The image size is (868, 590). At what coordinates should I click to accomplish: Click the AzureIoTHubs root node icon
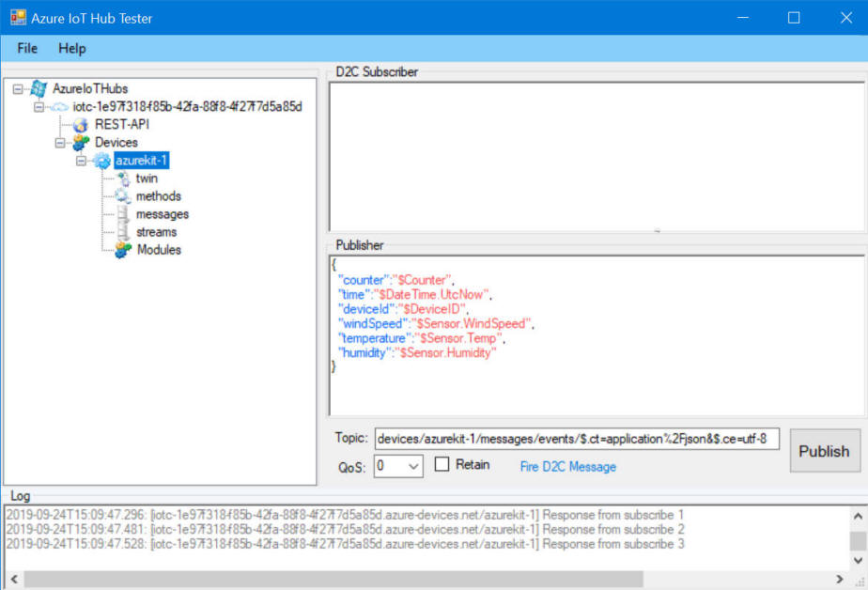coord(39,88)
